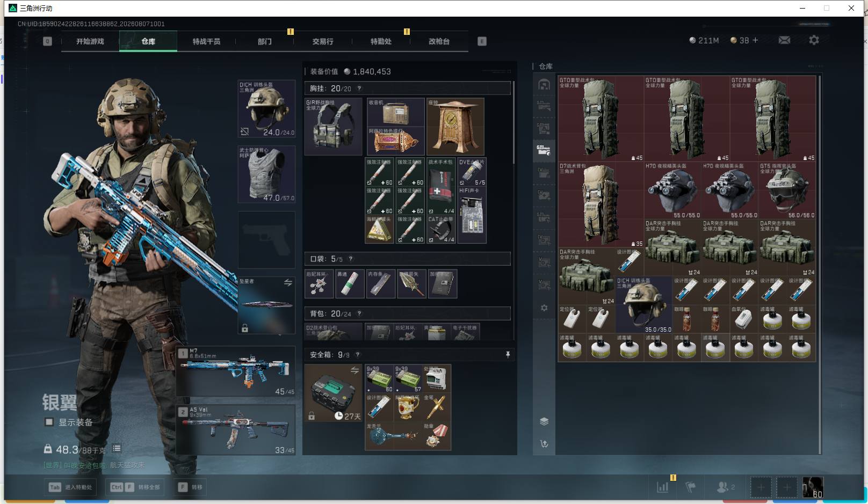Go to the 开始游戏 tab
This screenshot has height=504, width=868.
point(90,41)
